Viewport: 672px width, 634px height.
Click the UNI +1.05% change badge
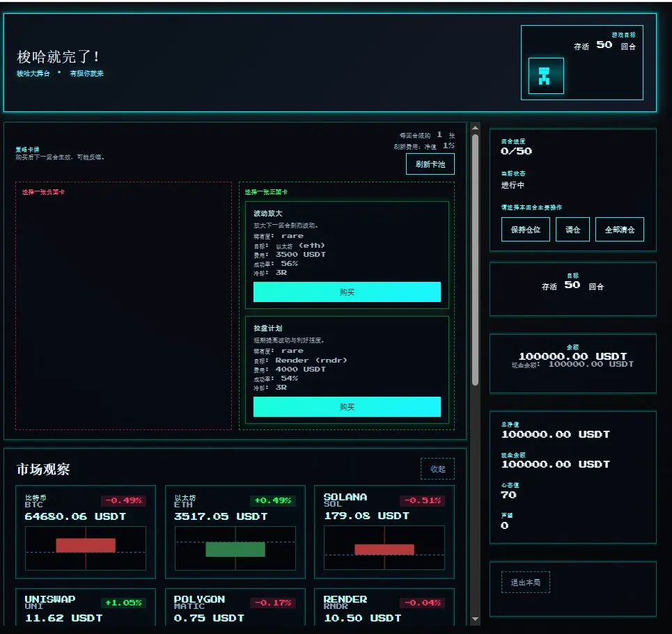[123, 603]
